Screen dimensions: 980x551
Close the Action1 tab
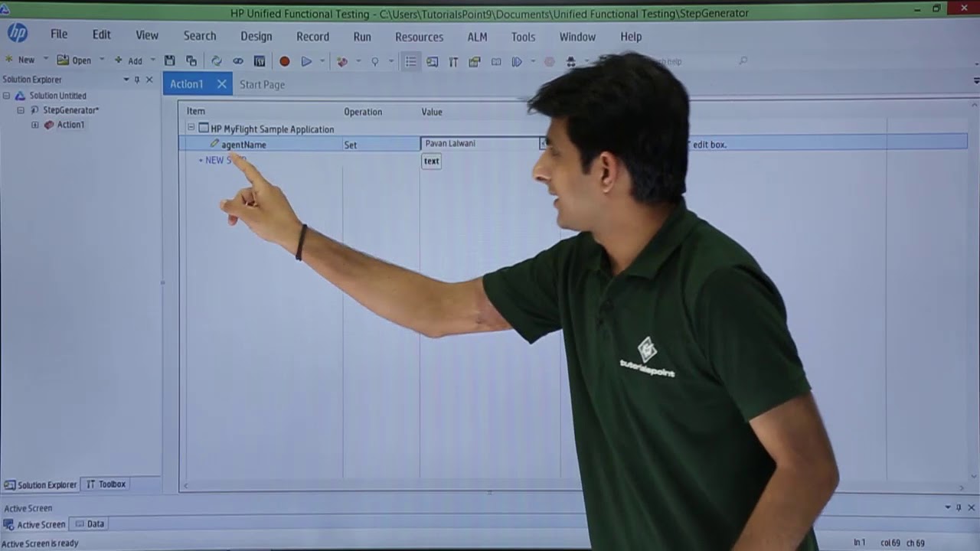221,84
